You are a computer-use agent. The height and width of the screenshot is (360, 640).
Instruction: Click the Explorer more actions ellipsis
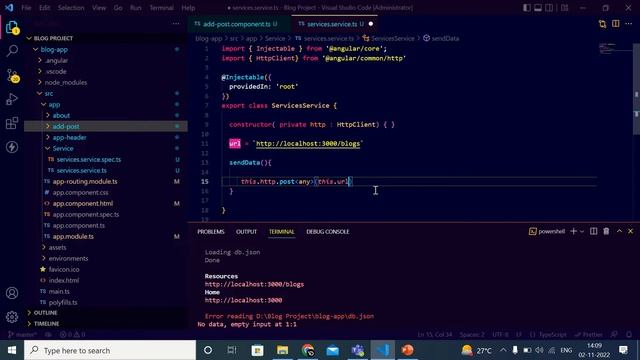coord(176,24)
